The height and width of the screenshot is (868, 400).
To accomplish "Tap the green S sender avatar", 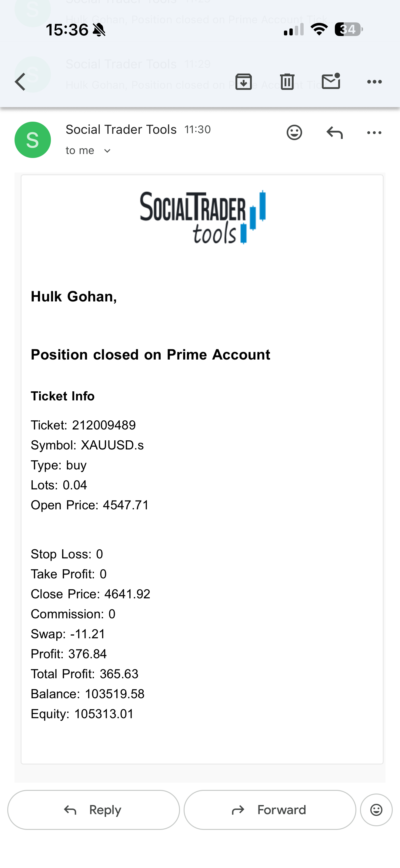I will pyautogui.click(x=33, y=140).
